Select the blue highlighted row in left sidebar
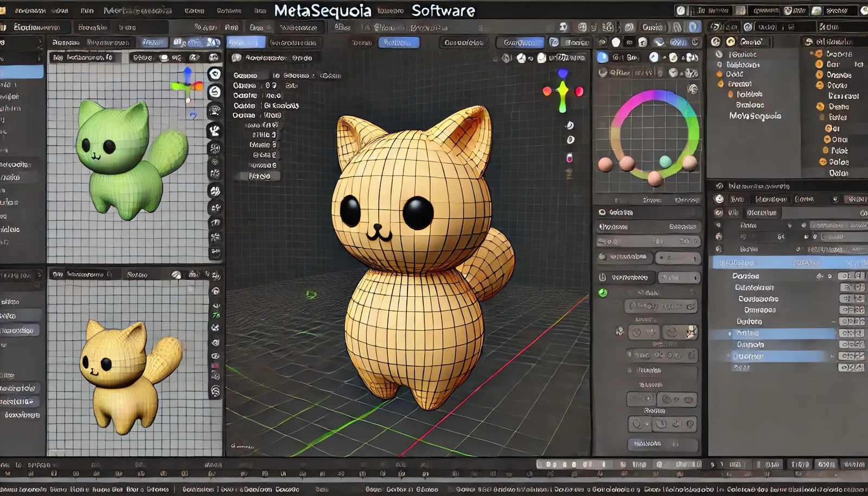 (22, 72)
